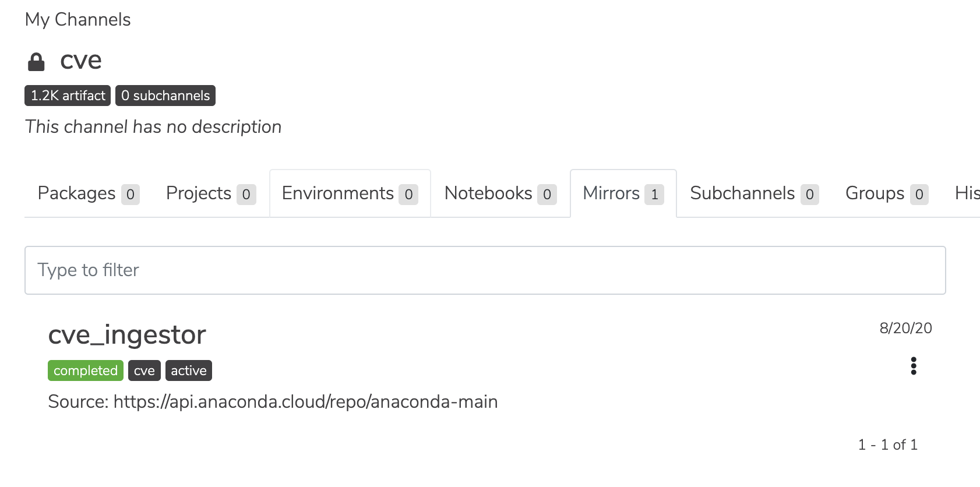Click the Mirrors count badge showing 1
This screenshot has width=980, height=487.
pyautogui.click(x=654, y=195)
